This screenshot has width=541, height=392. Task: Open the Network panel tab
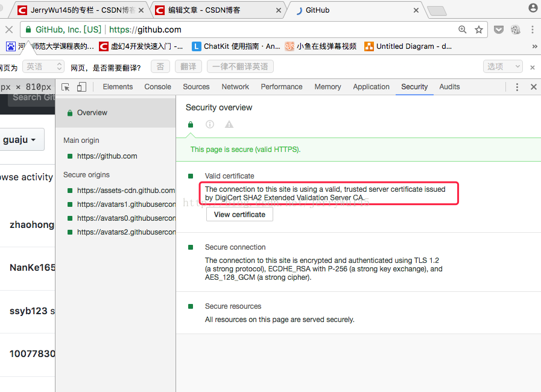click(x=235, y=87)
